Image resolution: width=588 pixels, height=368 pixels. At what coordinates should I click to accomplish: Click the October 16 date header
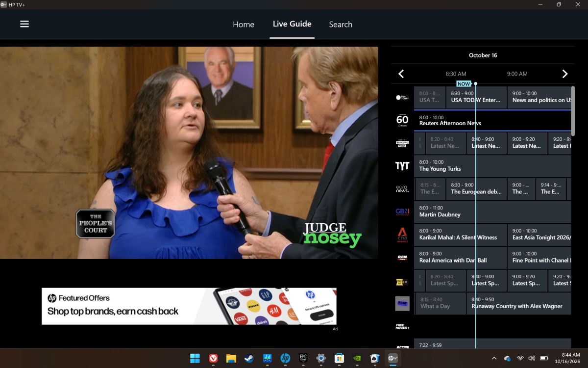pos(483,55)
